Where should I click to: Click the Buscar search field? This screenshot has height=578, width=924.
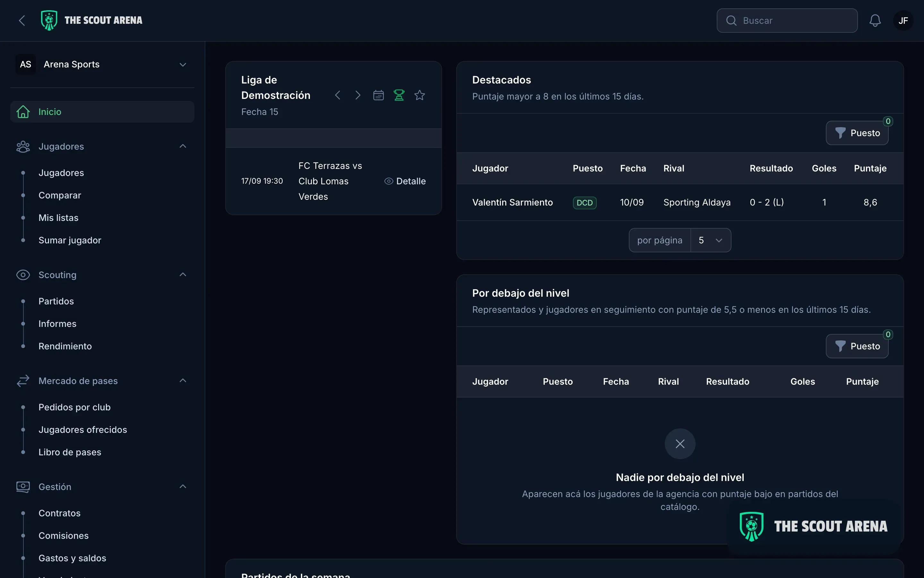pyautogui.click(x=787, y=21)
